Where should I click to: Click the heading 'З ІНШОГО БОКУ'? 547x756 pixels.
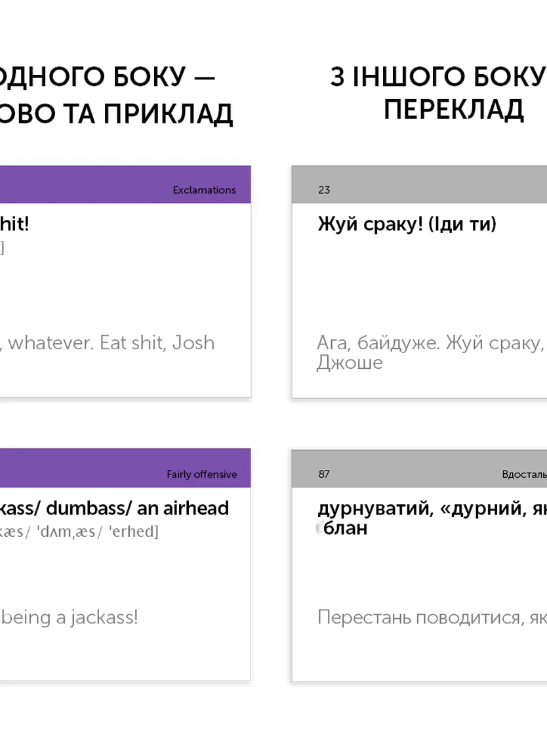coord(438,77)
